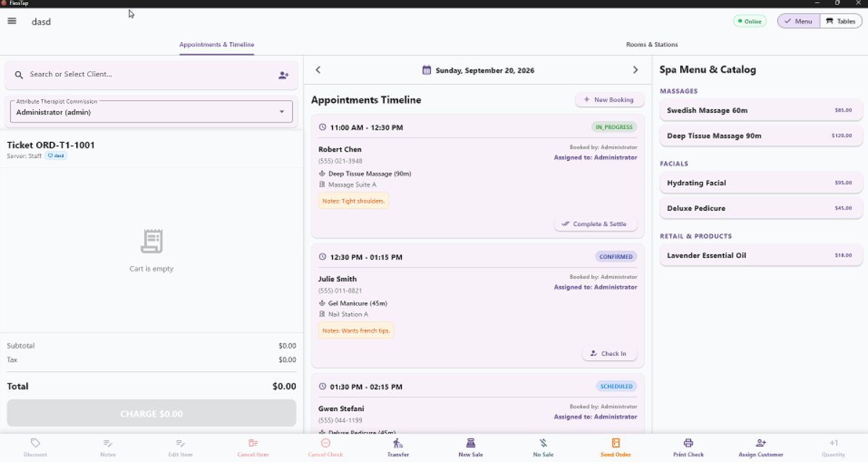Go to previous day arrow

click(318, 70)
